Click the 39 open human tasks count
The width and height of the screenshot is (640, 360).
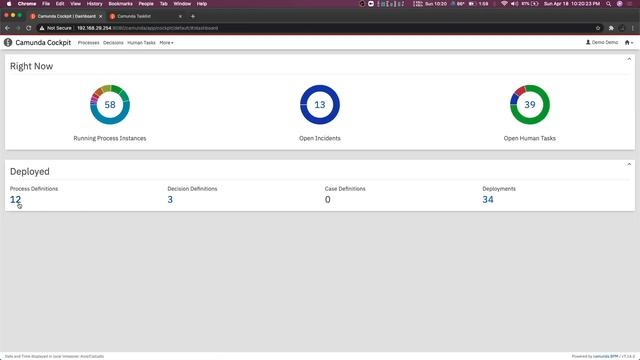click(x=530, y=105)
